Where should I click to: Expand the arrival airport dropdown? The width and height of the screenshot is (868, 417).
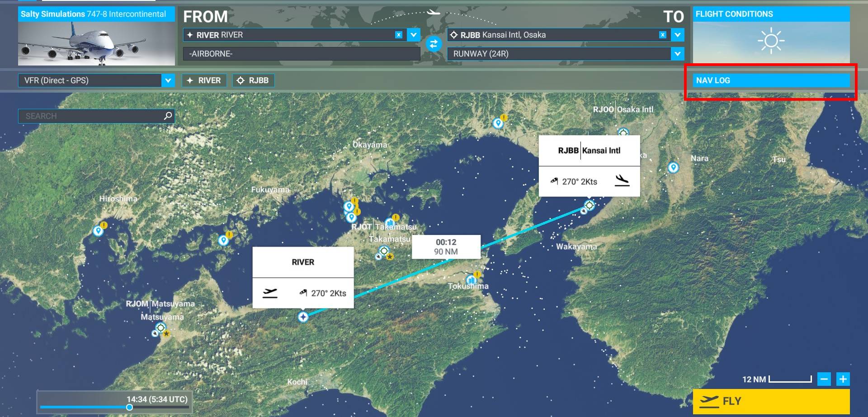tap(677, 35)
